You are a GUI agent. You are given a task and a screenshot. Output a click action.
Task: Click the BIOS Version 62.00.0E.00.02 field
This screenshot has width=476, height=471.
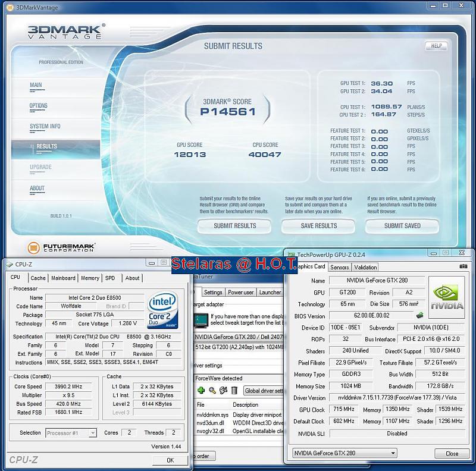pos(371,316)
